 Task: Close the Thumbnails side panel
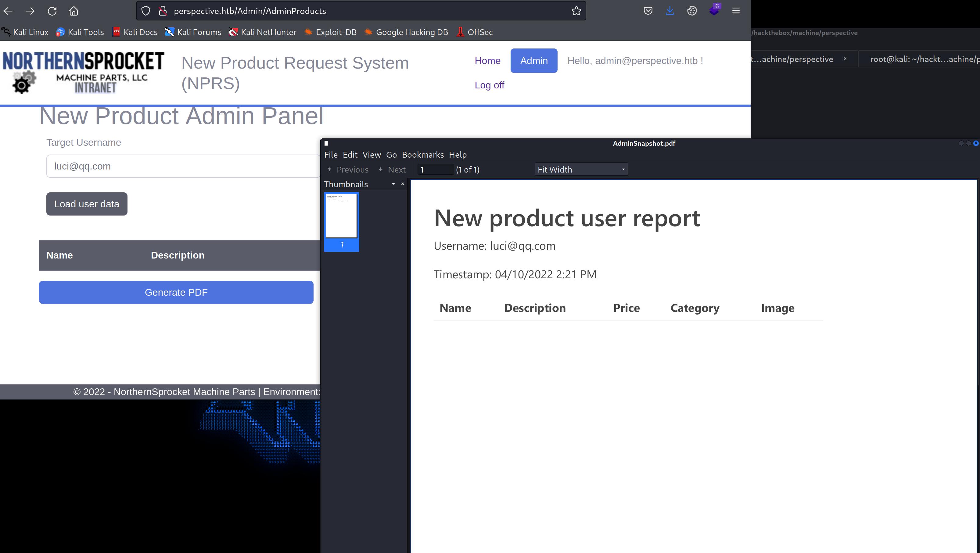pyautogui.click(x=403, y=184)
